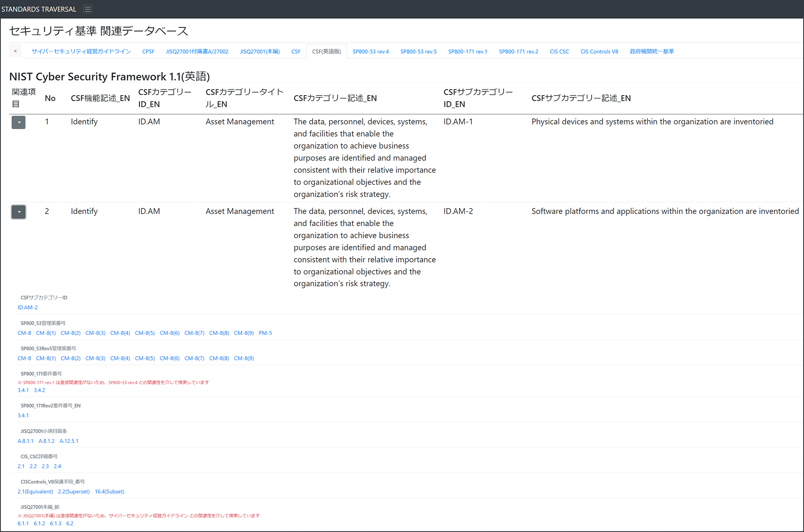Switch to サイバーセキュリティ経営ガイドライン tab
Viewport: 804px width, 532px height.
(x=81, y=51)
